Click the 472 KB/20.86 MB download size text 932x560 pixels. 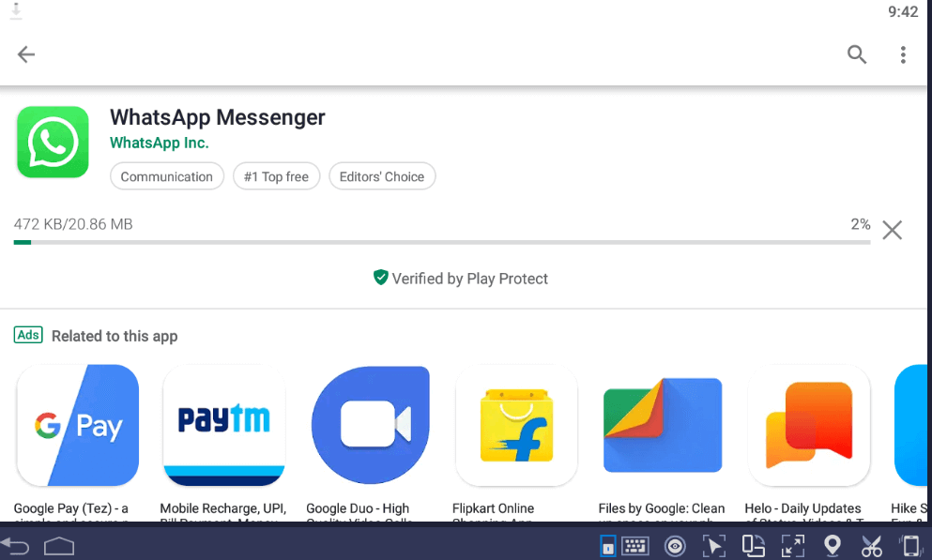[x=73, y=224]
